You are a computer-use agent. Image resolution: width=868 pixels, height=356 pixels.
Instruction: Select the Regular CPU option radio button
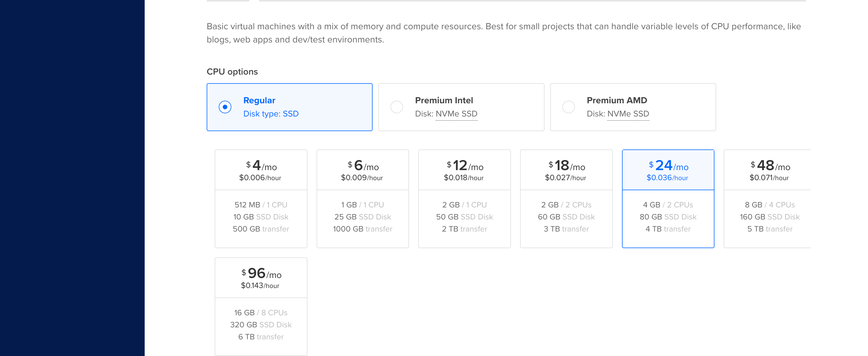(225, 107)
